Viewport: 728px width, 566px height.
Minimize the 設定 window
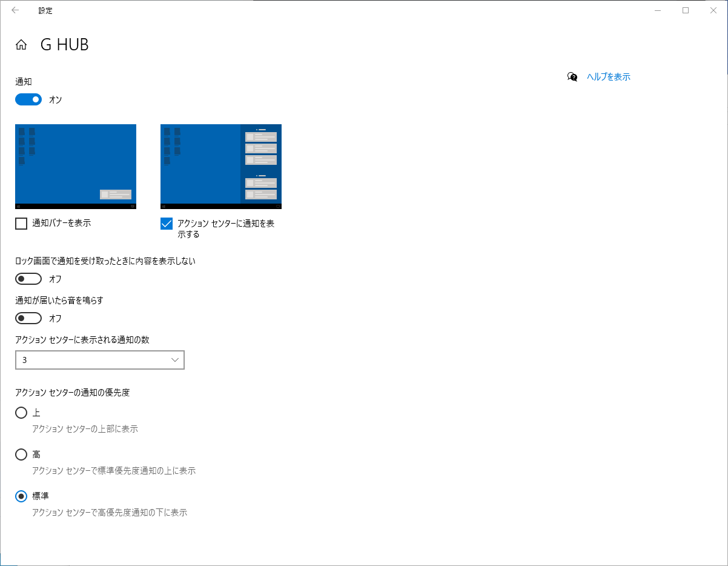(658, 10)
